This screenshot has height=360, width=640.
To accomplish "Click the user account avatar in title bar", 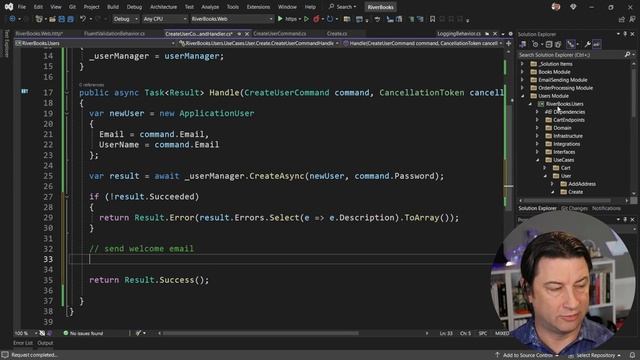I will (x=556, y=7).
